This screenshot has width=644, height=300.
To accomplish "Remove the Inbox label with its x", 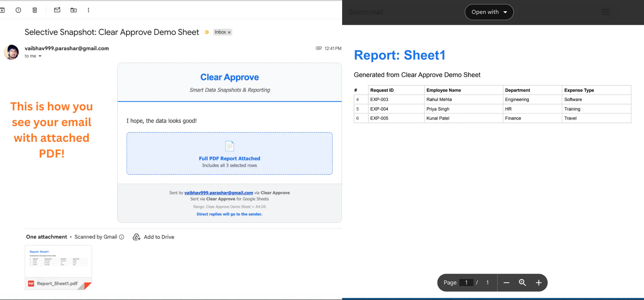I will [229, 32].
